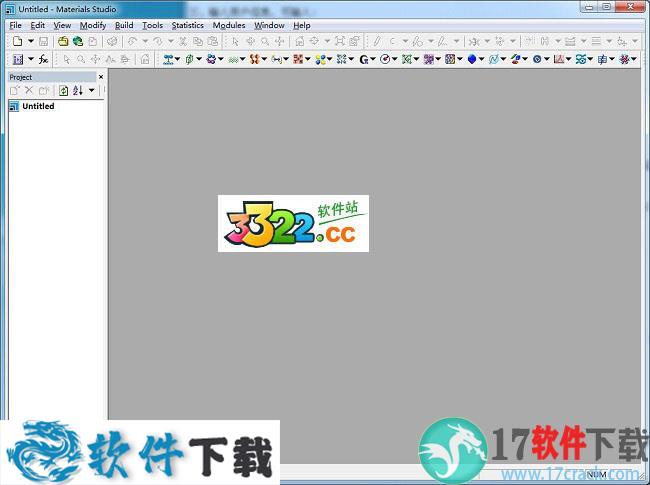Screen dimensions: 650x485
Task: Click the Sketch pencil icon
Action: click(x=376, y=41)
